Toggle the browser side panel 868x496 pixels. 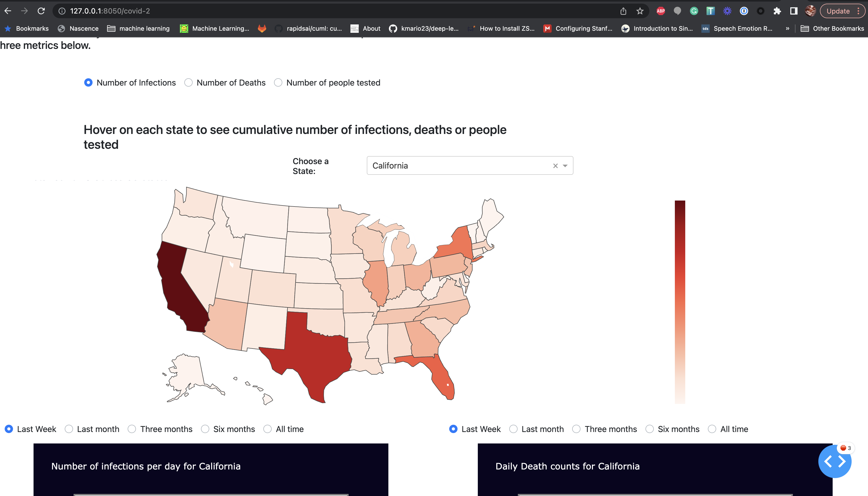(794, 11)
